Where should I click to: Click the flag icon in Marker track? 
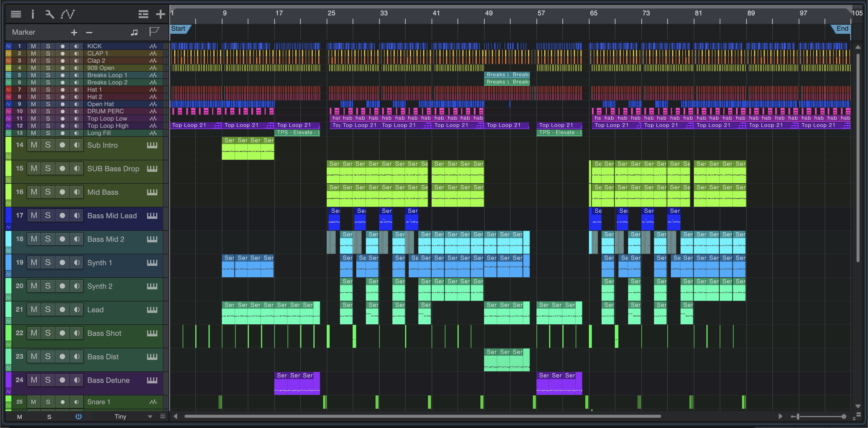(x=154, y=32)
